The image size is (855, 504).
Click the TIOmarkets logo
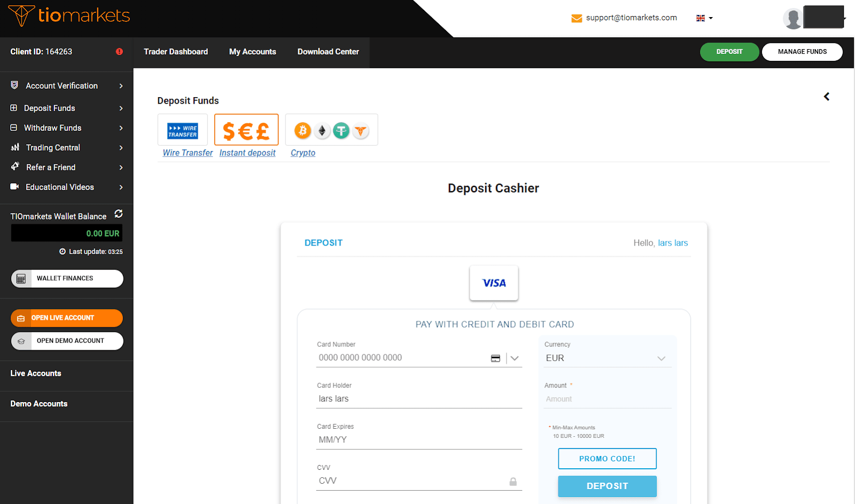tap(69, 15)
